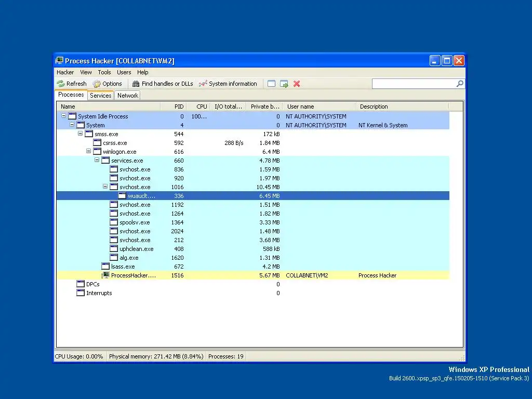
Task: Click the alg.exe process icon
Action: 114,257
